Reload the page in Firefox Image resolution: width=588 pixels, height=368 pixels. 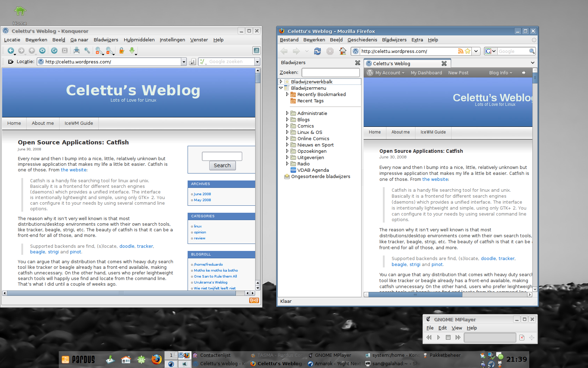click(317, 51)
